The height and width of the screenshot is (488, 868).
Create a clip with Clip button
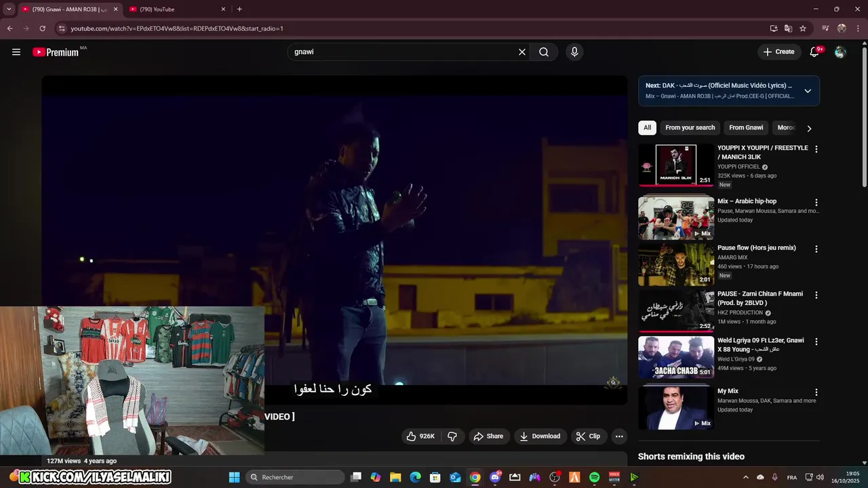point(588,436)
